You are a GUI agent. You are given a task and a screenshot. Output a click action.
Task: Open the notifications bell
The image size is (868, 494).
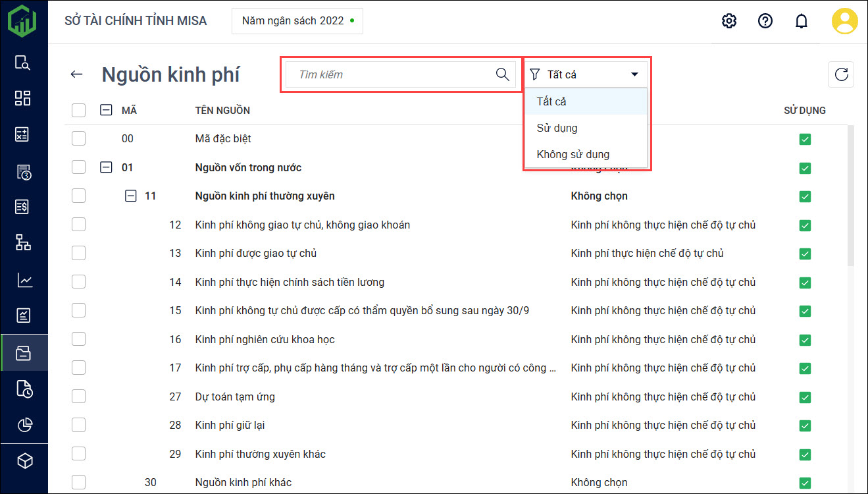click(x=801, y=21)
